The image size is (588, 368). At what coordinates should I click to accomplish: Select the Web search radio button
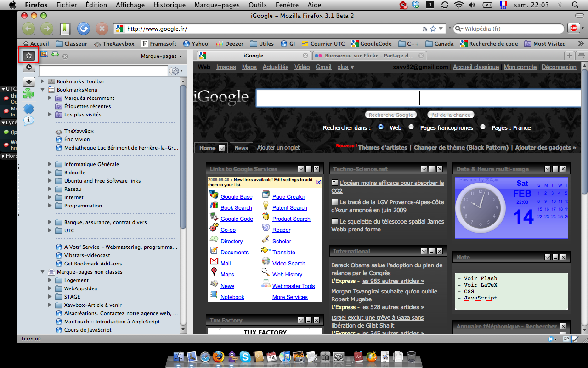pyautogui.click(x=381, y=127)
